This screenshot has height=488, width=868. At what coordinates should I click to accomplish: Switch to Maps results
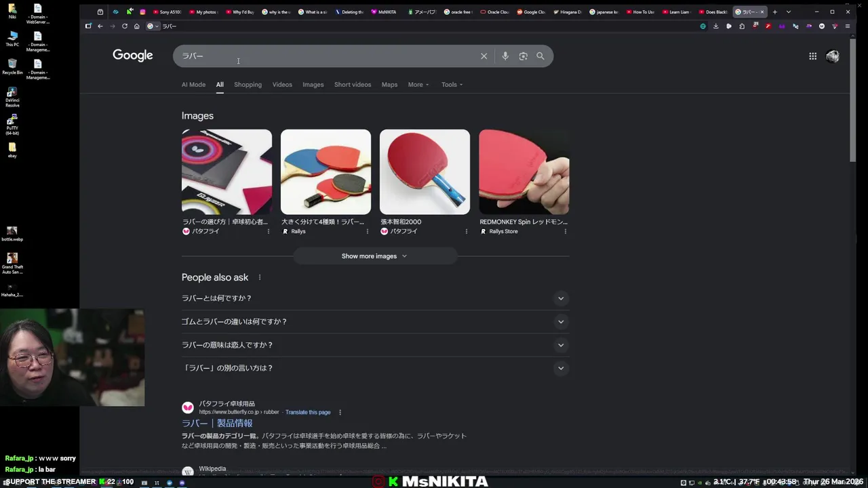click(x=389, y=85)
